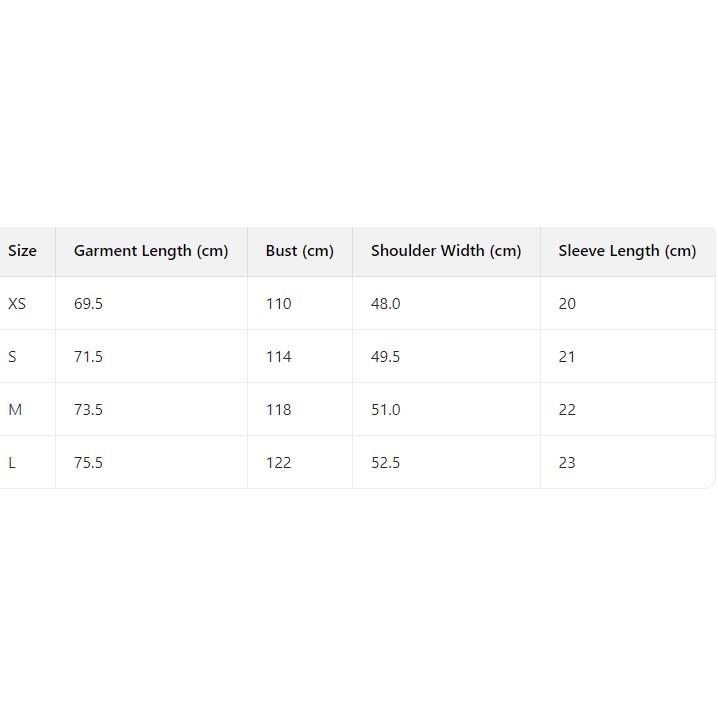Viewport: 718px width, 718px height.
Task: Click shoulder width value 52.5
Action: coord(385,463)
